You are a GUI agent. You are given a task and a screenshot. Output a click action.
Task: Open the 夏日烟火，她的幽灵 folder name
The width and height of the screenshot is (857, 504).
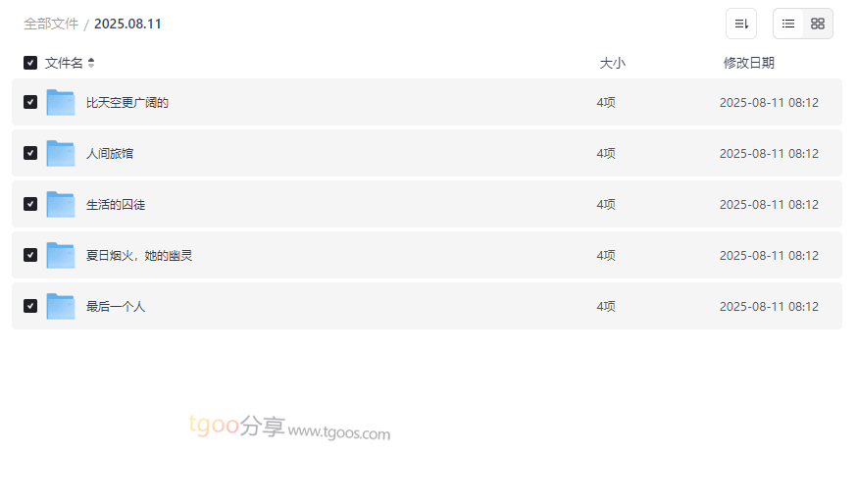pyautogui.click(x=138, y=255)
